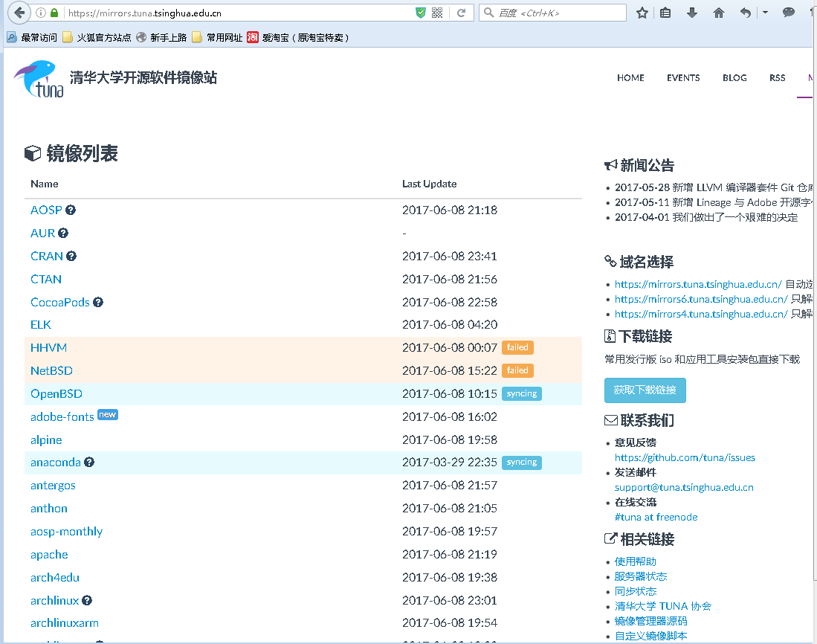This screenshot has height=644, width=817.
Task: Open 爱淘宝 bookmark
Action: click(298, 37)
